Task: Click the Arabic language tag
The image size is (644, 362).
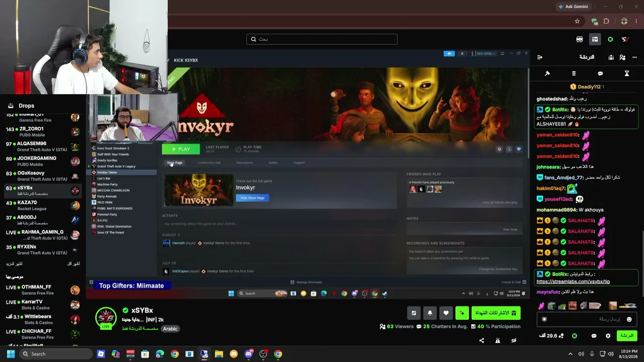Action: pos(170,329)
